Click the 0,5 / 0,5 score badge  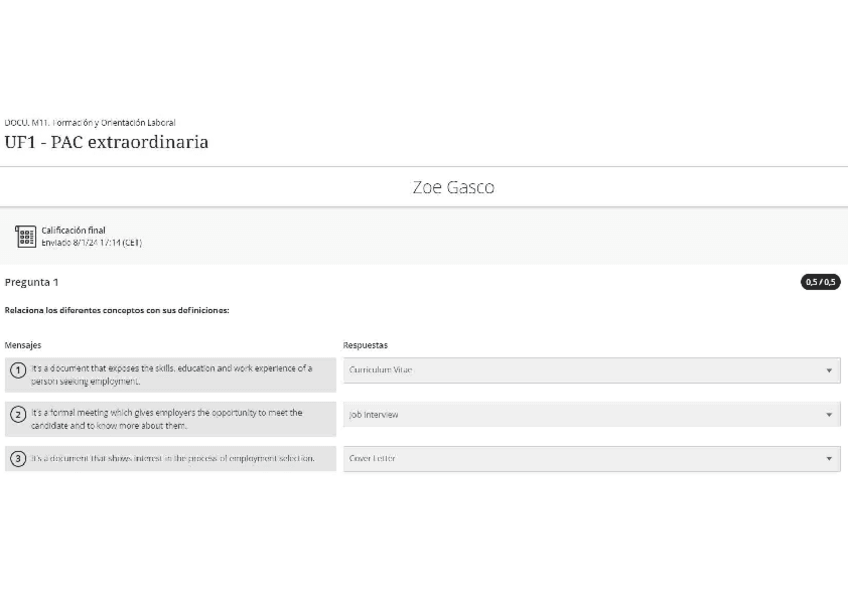820,282
